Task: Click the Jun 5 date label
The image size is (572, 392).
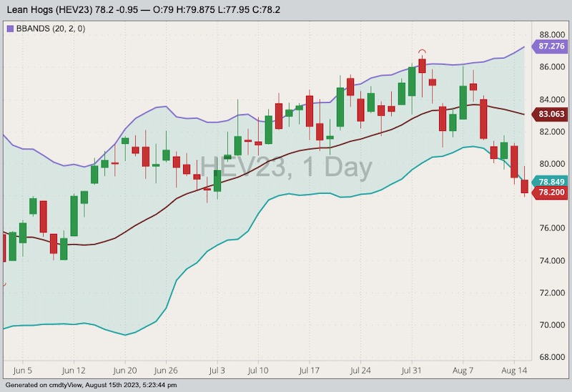Action: [x=23, y=371]
